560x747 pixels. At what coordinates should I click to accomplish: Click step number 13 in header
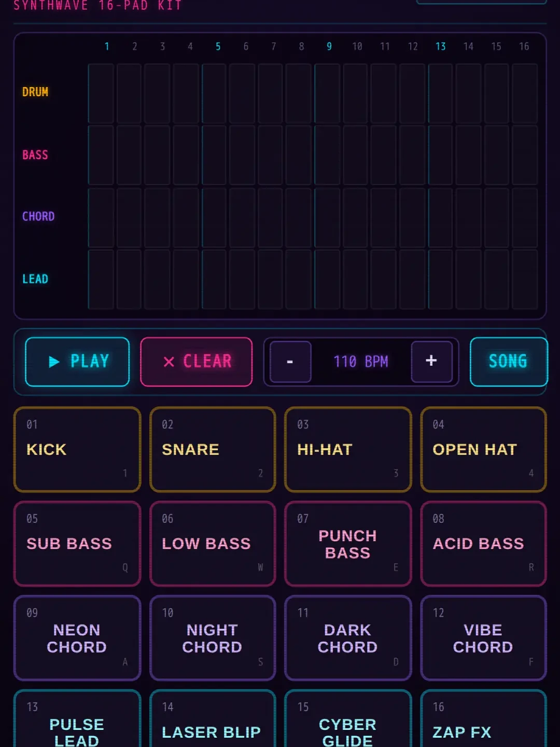(x=441, y=47)
